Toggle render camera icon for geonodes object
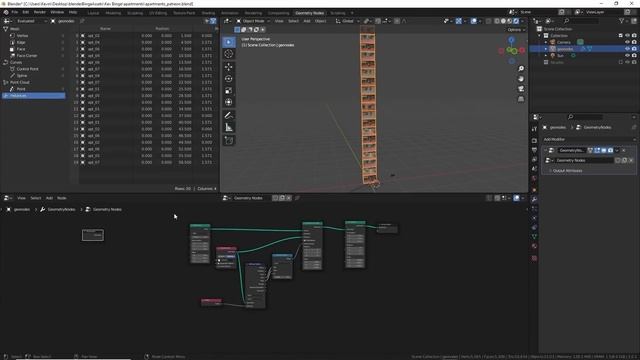The height and width of the screenshot is (360, 640). (x=634, y=49)
